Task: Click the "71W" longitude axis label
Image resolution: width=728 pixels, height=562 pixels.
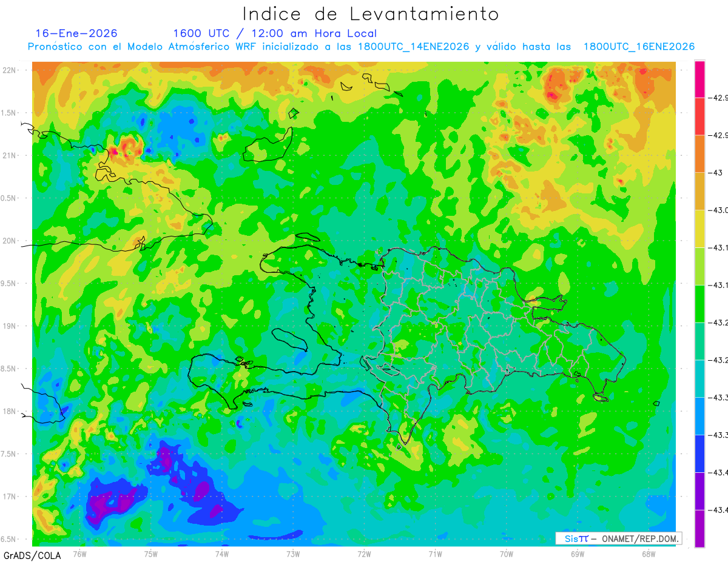Action: [435, 554]
